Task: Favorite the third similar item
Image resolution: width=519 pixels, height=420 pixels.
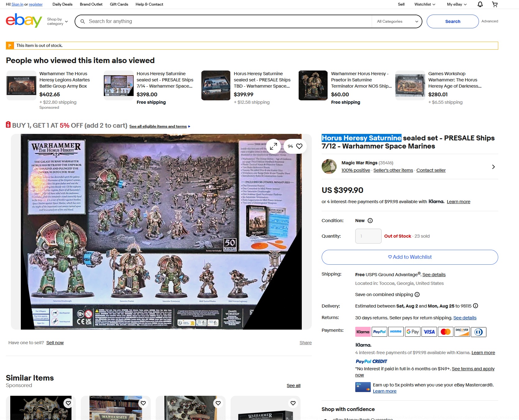Action: [x=218, y=403]
